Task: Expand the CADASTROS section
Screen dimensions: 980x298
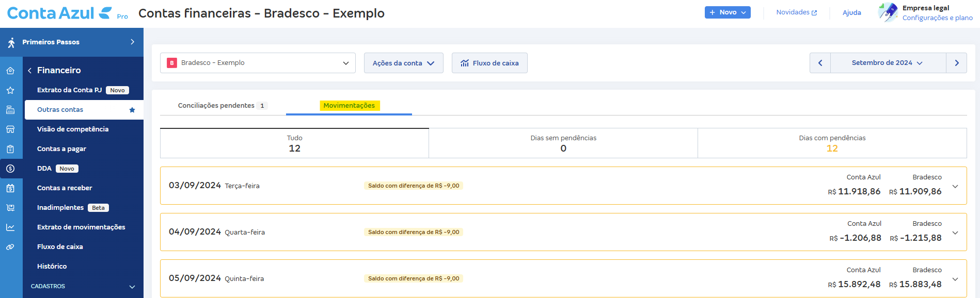Action: (83, 286)
